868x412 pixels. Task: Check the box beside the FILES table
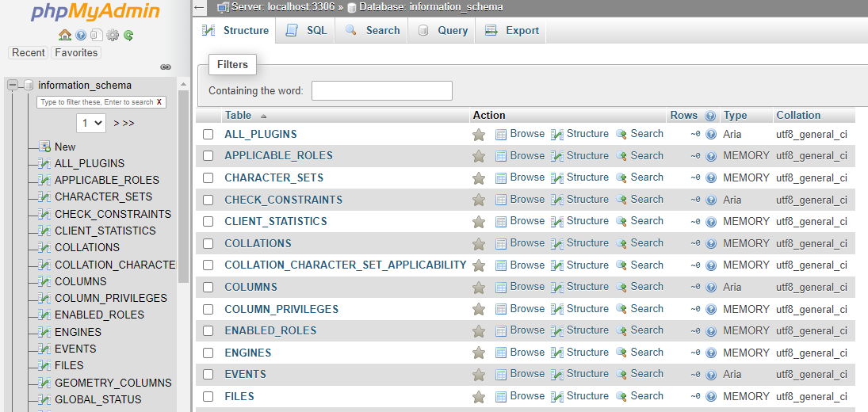tap(208, 396)
